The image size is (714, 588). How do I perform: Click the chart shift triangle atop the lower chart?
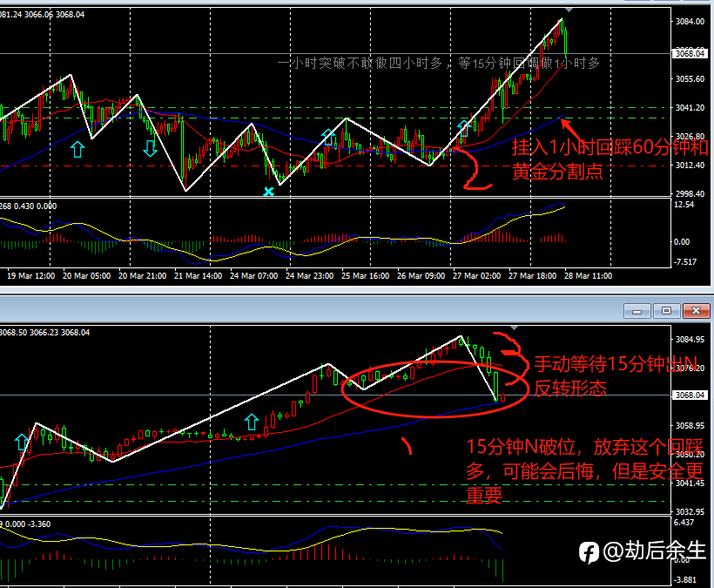pyautogui.click(x=514, y=328)
